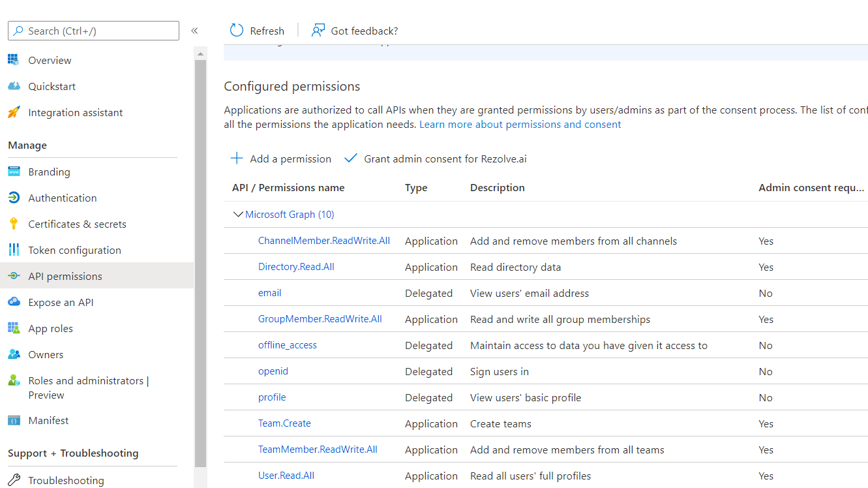Click Admin consent column header
868x488 pixels.
tap(812, 187)
